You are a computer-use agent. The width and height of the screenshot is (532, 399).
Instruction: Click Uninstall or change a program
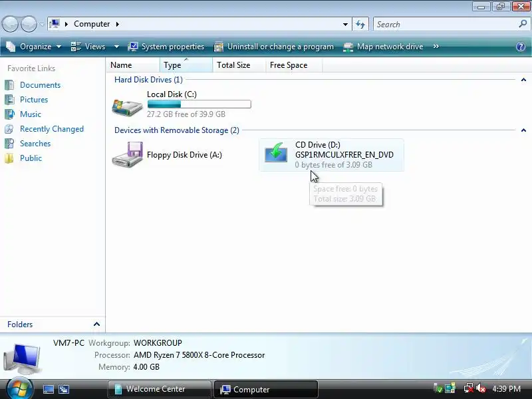click(273, 47)
